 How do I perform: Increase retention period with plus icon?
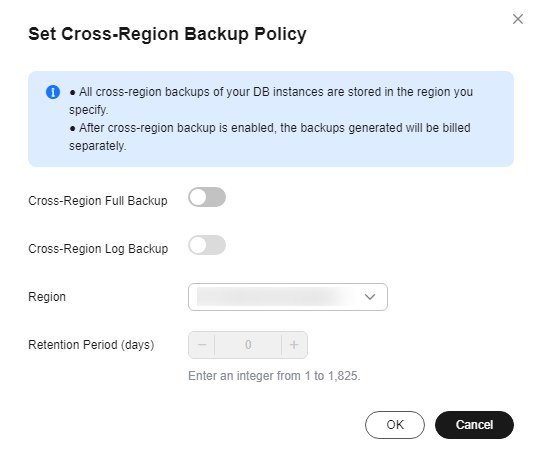click(294, 345)
